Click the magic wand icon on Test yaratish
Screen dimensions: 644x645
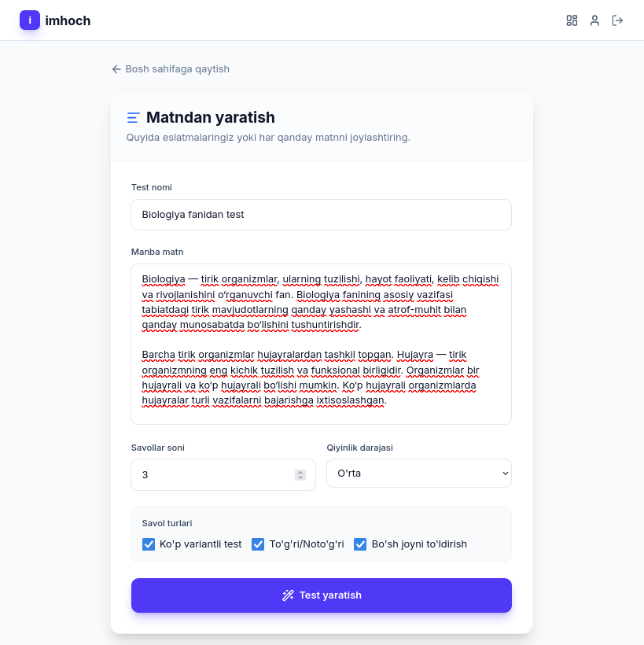(288, 595)
